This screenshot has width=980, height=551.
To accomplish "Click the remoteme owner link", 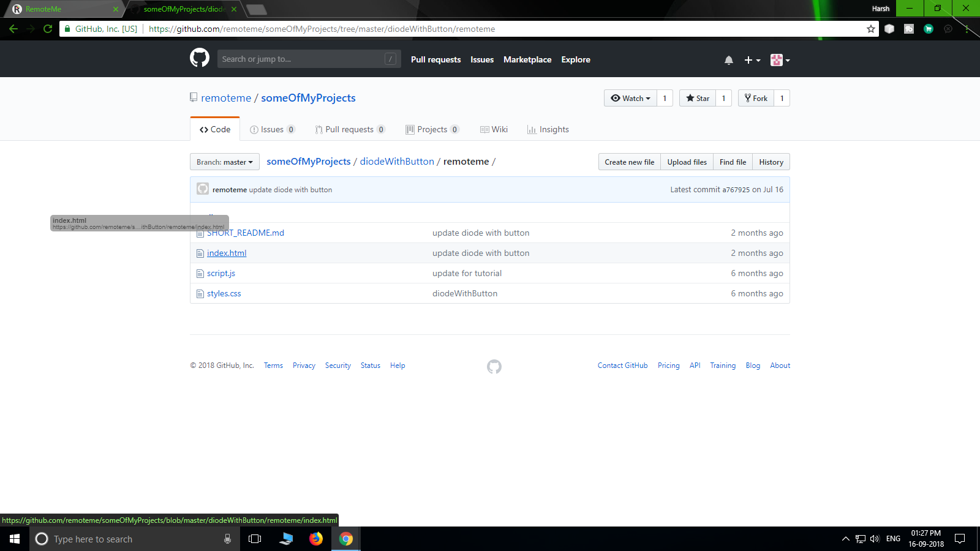I will 226,98.
